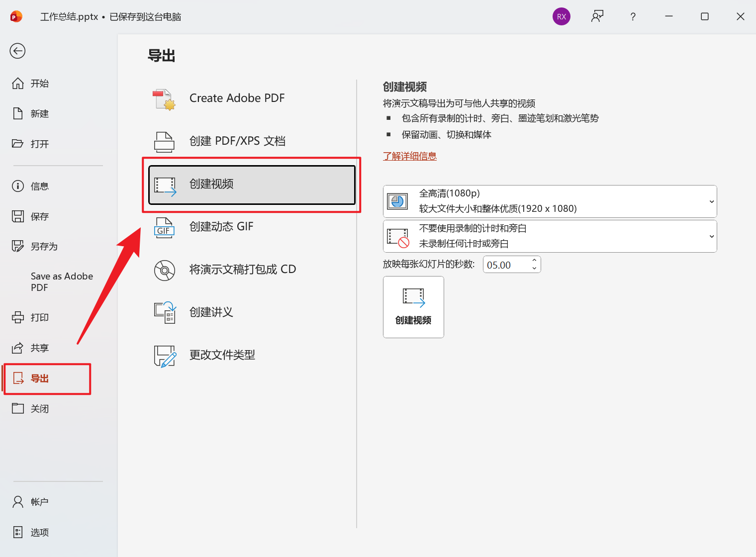This screenshot has height=557, width=756.
Task: Choose 将演示文稿打包成 CD
Action: point(243,269)
